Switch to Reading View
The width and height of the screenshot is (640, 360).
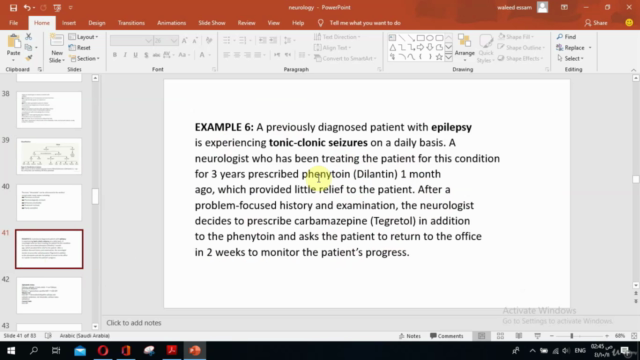(519, 336)
